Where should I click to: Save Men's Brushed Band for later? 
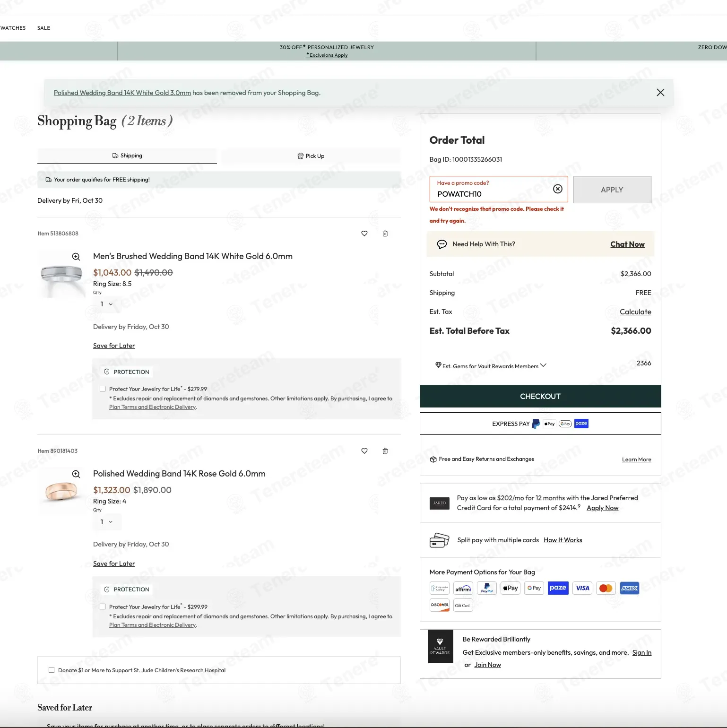[x=114, y=346]
